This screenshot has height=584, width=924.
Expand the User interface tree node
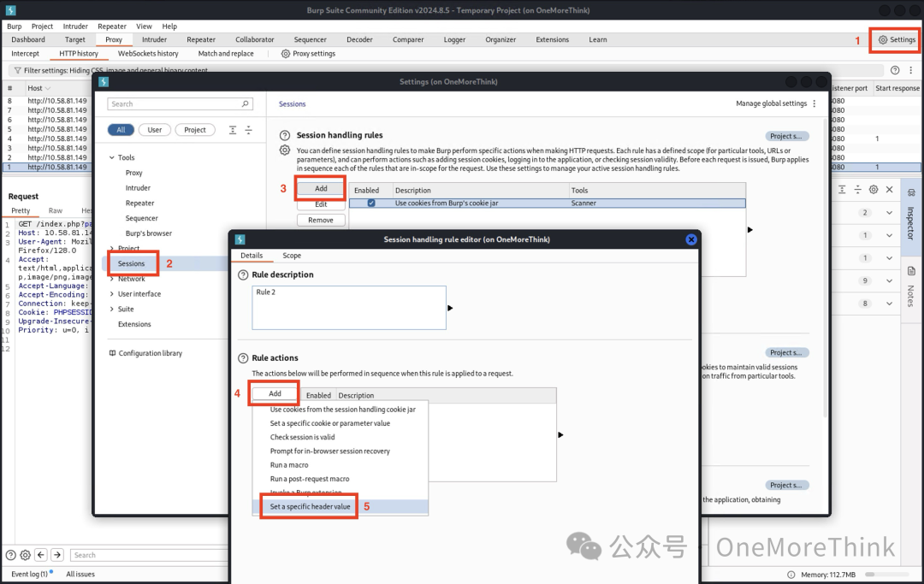pyautogui.click(x=111, y=294)
